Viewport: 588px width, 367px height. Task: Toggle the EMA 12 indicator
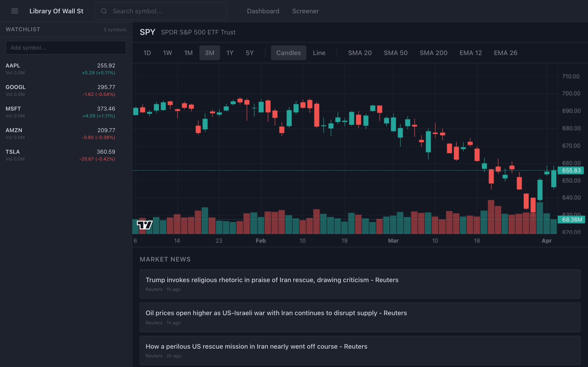tap(470, 53)
